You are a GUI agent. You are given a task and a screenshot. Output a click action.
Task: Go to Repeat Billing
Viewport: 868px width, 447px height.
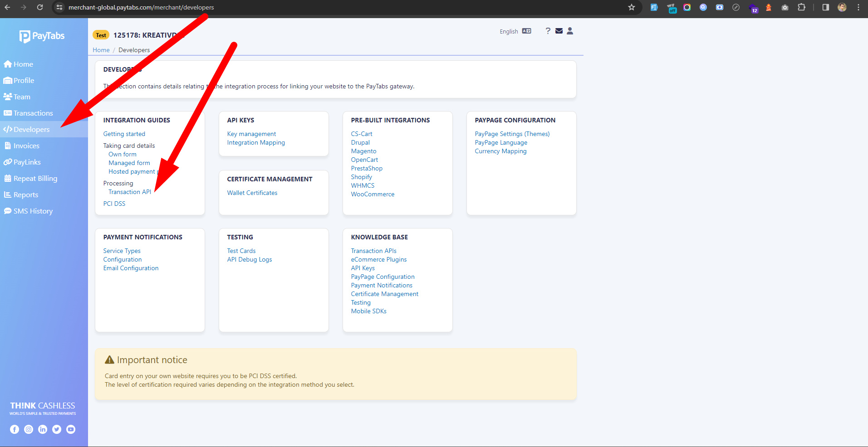coord(31,179)
